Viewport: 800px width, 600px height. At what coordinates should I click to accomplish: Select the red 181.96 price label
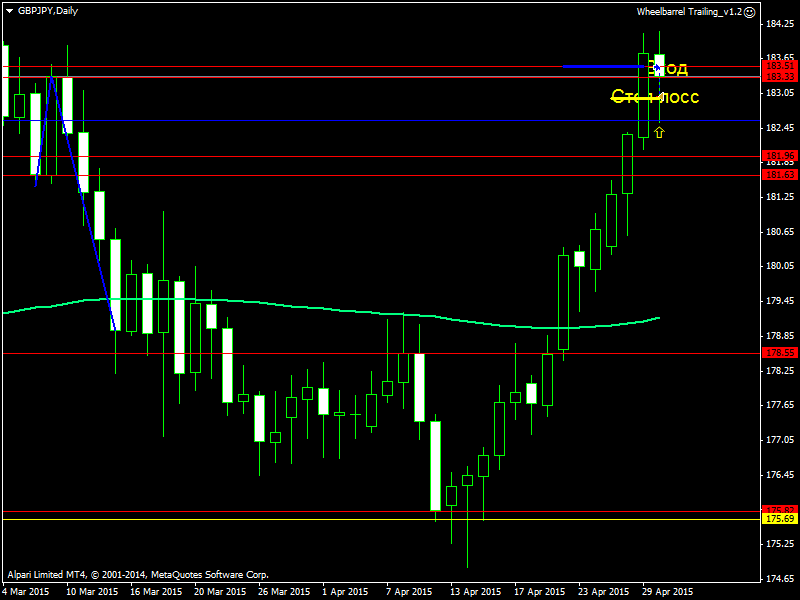[x=780, y=156]
